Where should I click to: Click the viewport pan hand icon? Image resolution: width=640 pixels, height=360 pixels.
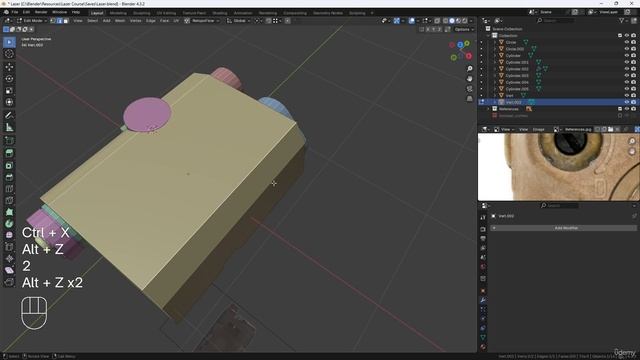tap(469, 78)
